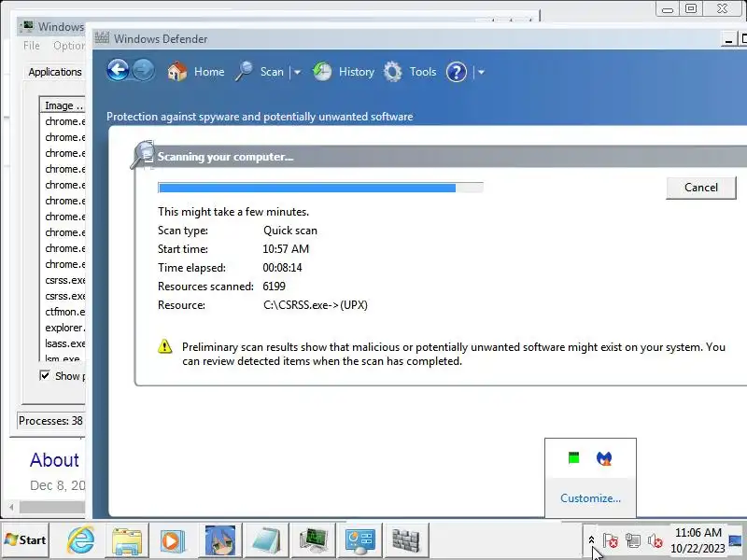Click the anime character taskbar icon

(219, 540)
